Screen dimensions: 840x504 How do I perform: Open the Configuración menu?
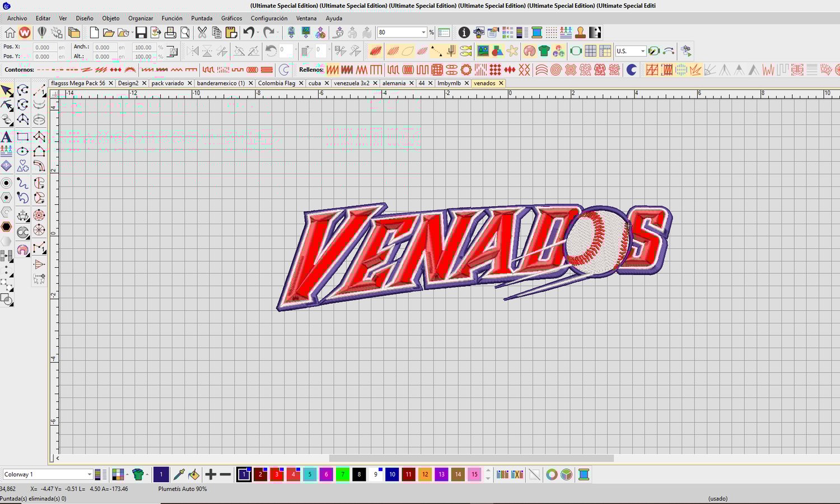(x=269, y=18)
